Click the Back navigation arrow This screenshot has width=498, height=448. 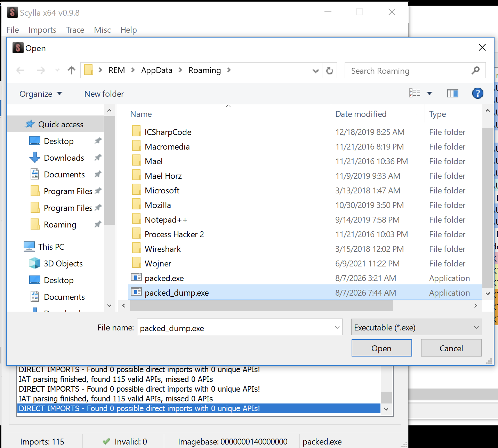pos(21,71)
